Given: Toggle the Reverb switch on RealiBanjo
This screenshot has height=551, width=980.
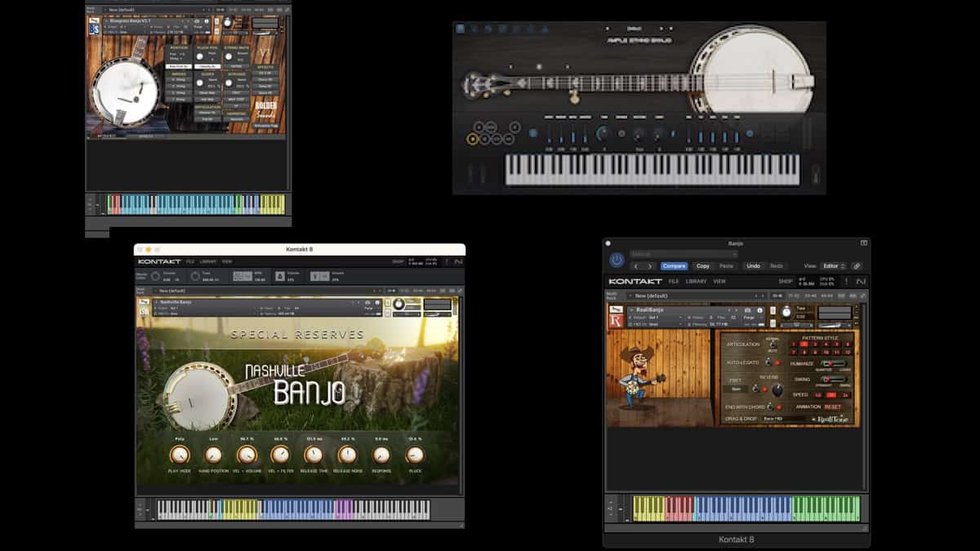Looking at the screenshot, I should coord(755,388).
